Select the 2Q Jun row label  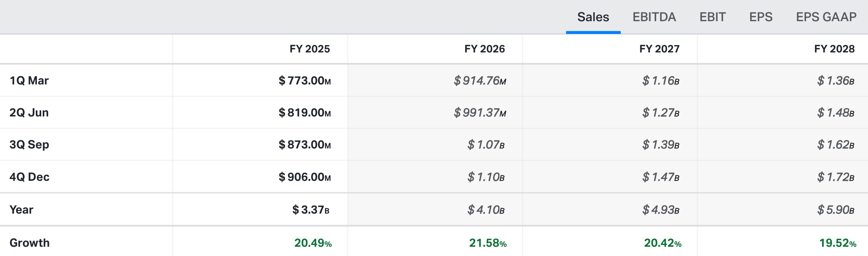[x=29, y=113]
